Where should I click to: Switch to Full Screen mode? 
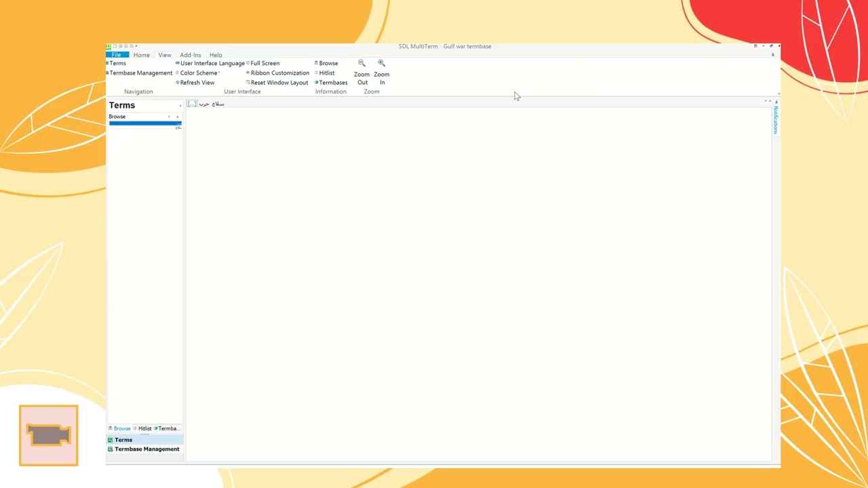point(263,63)
